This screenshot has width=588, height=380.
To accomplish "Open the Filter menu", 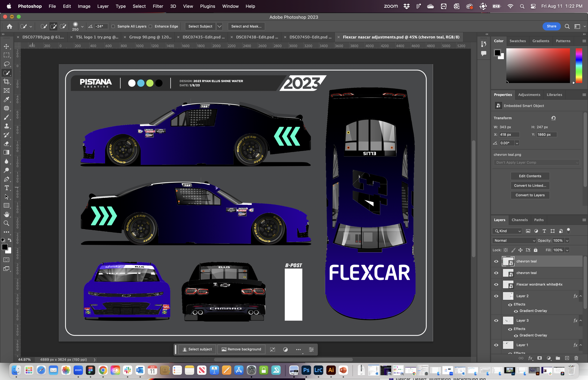I will click(158, 6).
